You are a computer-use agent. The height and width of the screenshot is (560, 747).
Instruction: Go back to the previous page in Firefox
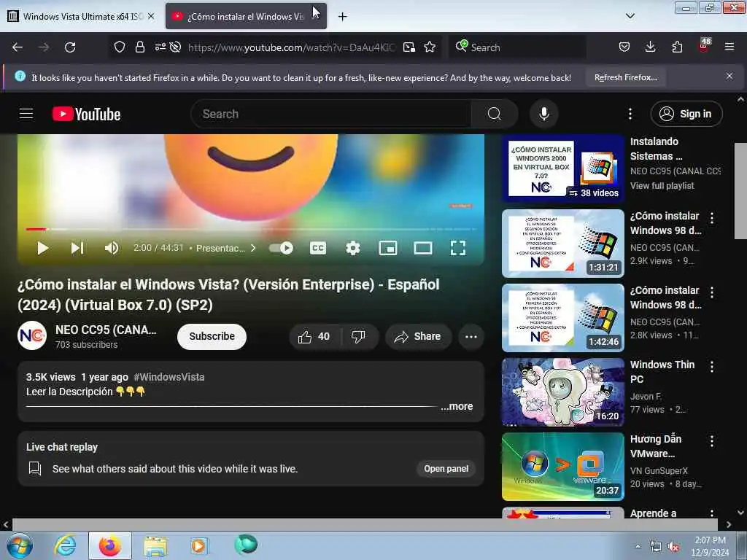point(18,47)
